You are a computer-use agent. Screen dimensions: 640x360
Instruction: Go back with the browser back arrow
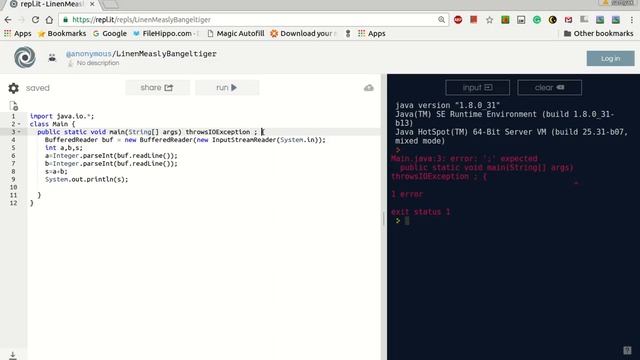tap(8, 20)
